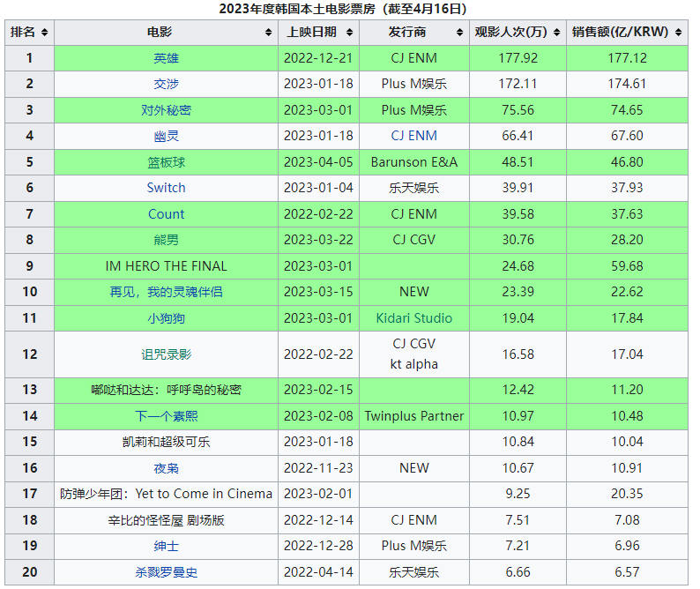Open the 交涉 movie link
The width and height of the screenshot is (700, 589).
pyautogui.click(x=166, y=84)
